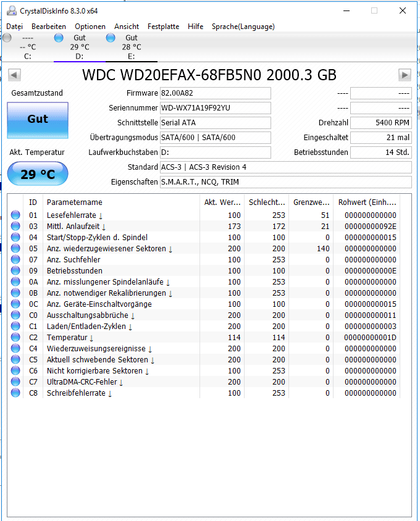
Task: Click status orb for Anz. misslungener Spindelanläufe
Action: pyautogui.click(x=15, y=281)
